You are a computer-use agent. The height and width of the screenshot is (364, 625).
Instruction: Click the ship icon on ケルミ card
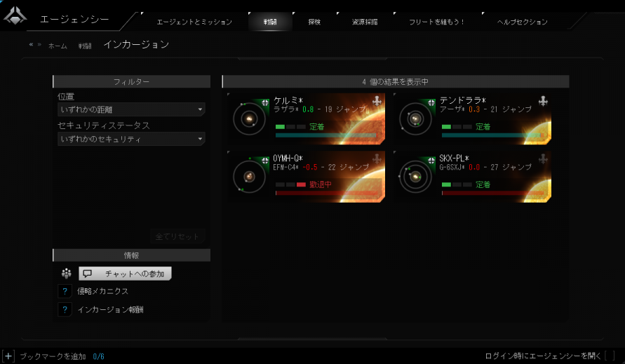pyautogui.click(x=377, y=102)
